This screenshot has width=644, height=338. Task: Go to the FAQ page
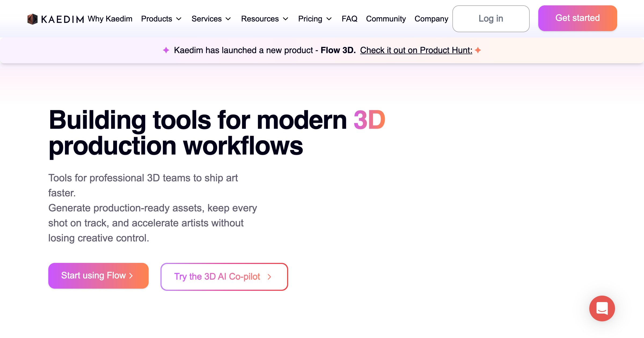[x=349, y=19]
